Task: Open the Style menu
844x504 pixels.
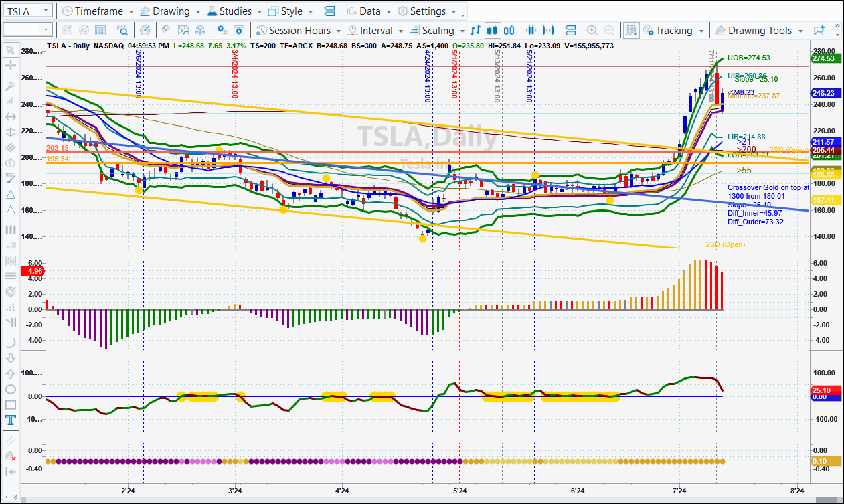Action: click(x=291, y=11)
